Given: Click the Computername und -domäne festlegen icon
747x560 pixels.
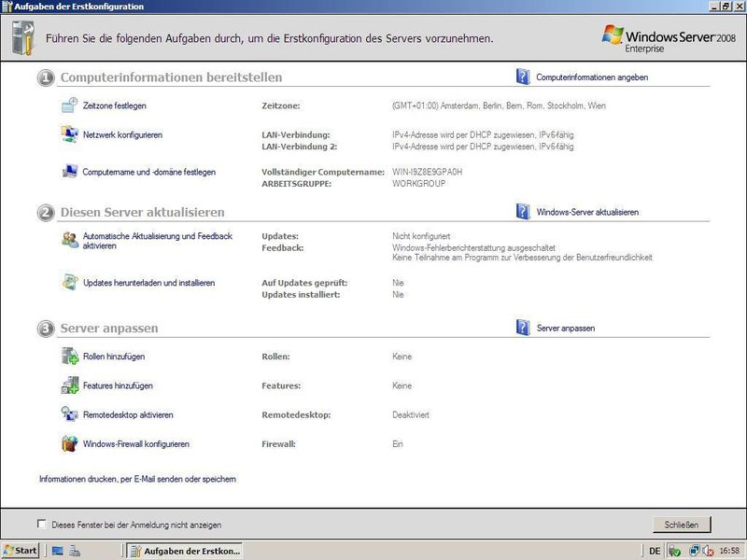Looking at the screenshot, I should (70, 172).
